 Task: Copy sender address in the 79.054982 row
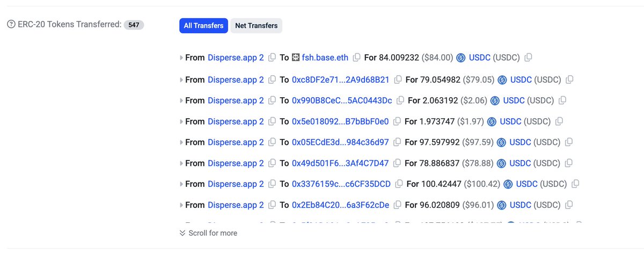272,79
